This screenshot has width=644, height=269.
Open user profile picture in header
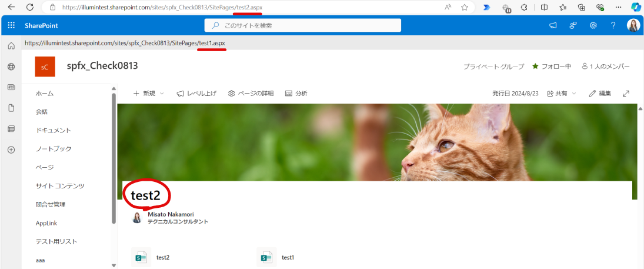click(633, 25)
